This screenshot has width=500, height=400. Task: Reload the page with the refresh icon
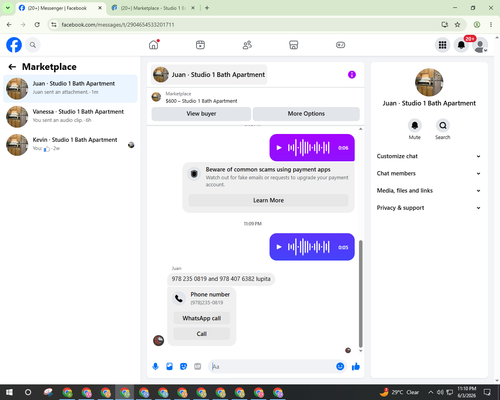(37, 25)
